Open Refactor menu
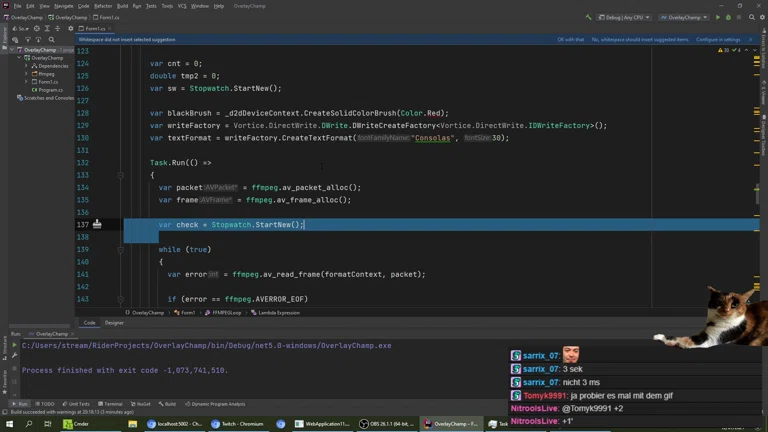768x432 pixels. (103, 6)
